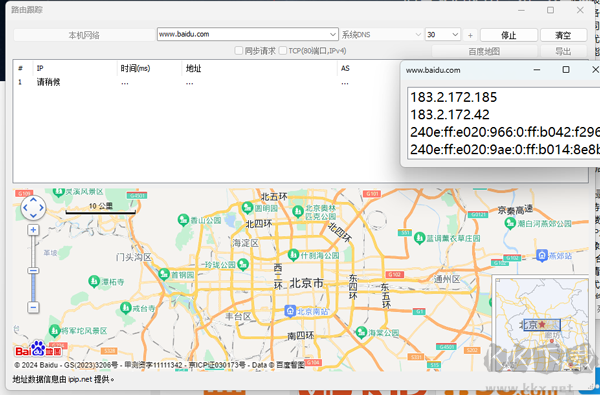Click the 海棠公园 marker

click(361, 332)
